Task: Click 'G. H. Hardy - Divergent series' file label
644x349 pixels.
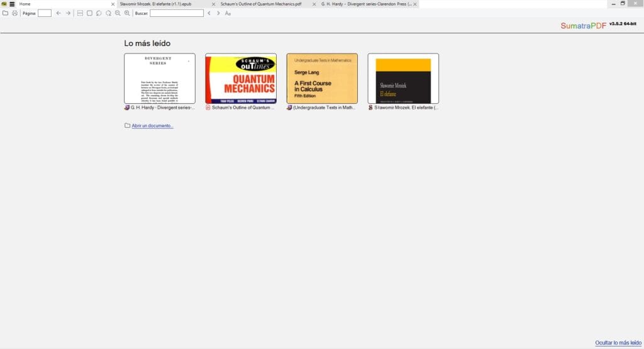Action: pos(163,108)
